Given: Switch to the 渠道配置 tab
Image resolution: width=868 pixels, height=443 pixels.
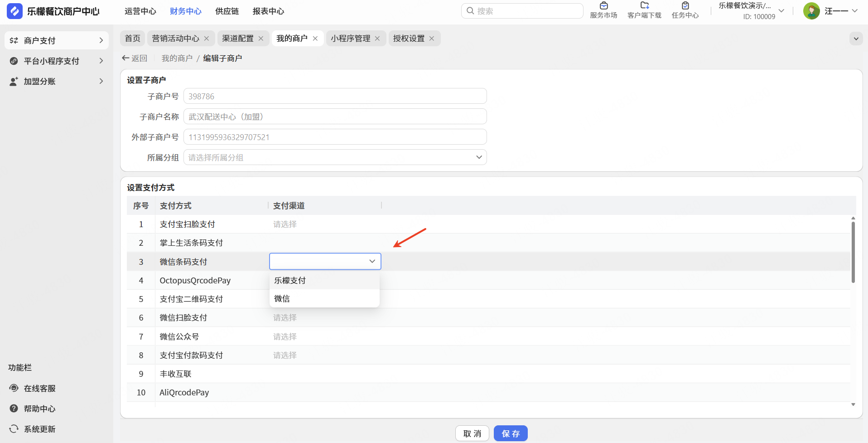Looking at the screenshot, I should click(238, 39).
